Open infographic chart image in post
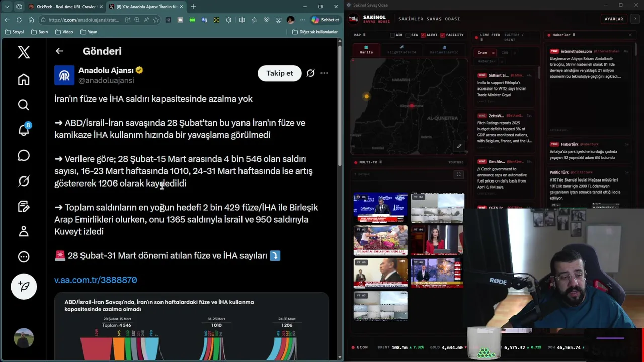This screenshot has width=644, height=362. (x=191, y=327)
